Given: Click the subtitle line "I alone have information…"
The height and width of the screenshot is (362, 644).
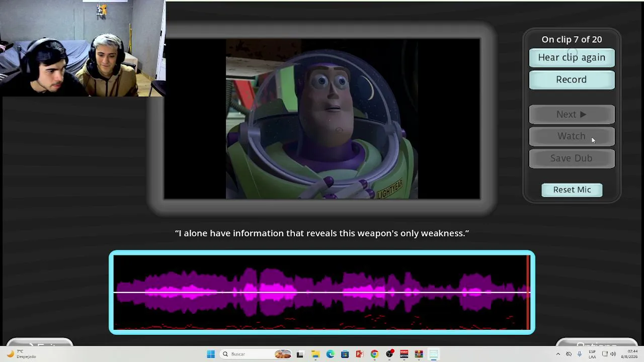Looking at the screenshot, I should click(x=322, y=233).
